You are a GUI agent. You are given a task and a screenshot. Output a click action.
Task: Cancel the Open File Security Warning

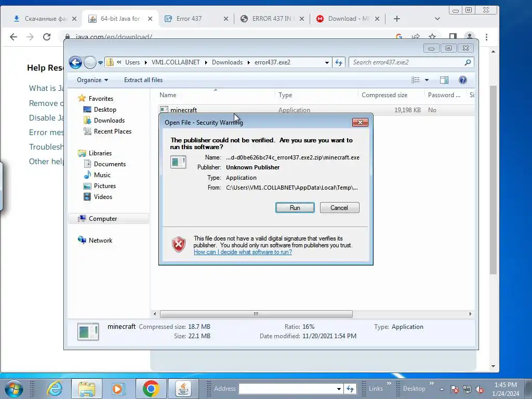point(339,208)
